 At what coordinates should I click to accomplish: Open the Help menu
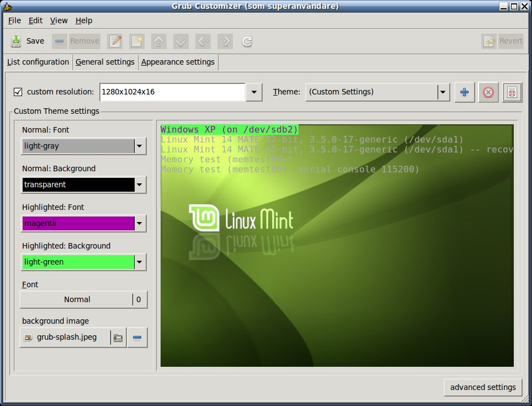(x=84, y=20)
